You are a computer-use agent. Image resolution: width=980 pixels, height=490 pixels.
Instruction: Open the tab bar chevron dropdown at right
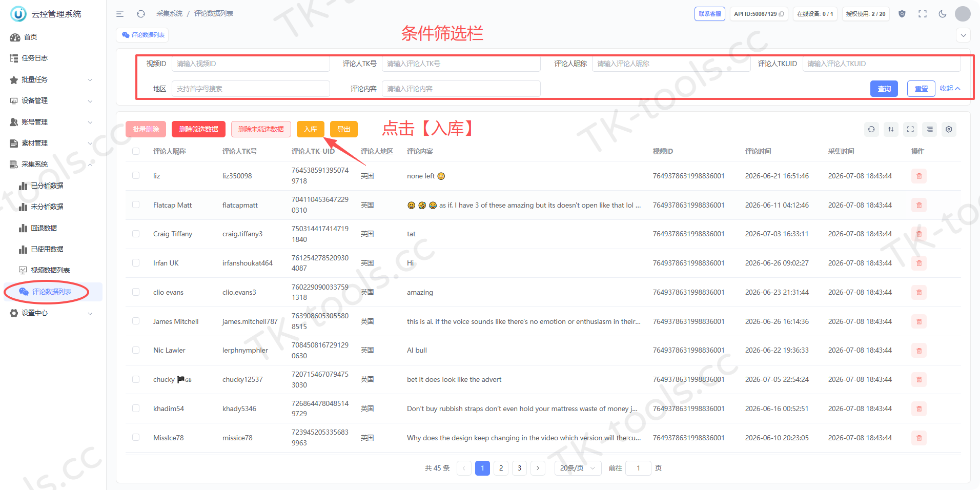pos(964,35)
